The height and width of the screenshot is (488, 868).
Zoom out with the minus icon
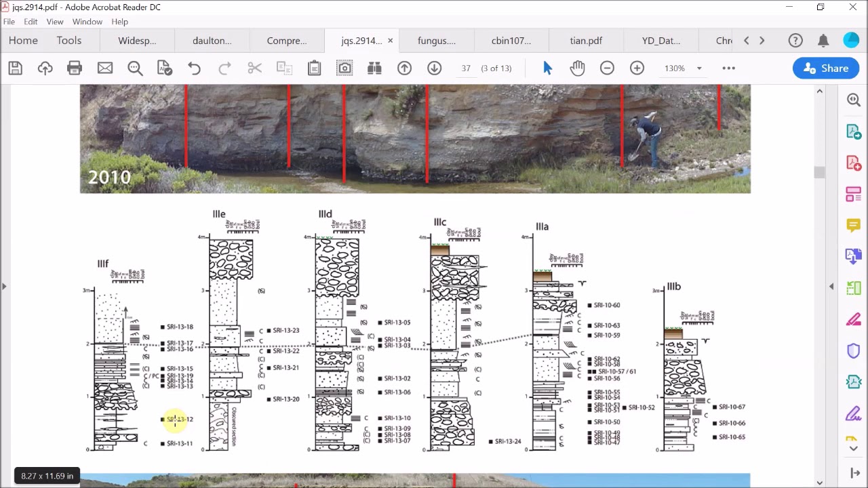click(x=607, y=68)
